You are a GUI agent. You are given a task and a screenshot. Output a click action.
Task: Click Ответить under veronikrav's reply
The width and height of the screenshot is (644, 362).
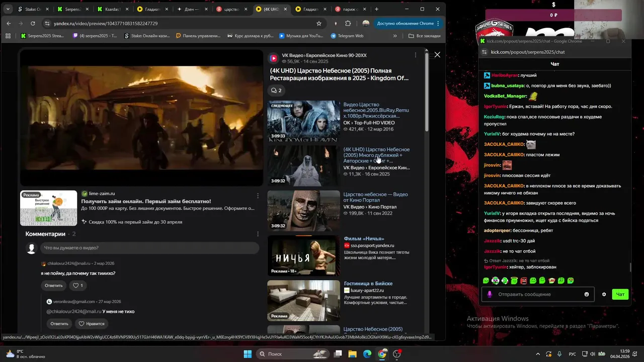point(59,323)
